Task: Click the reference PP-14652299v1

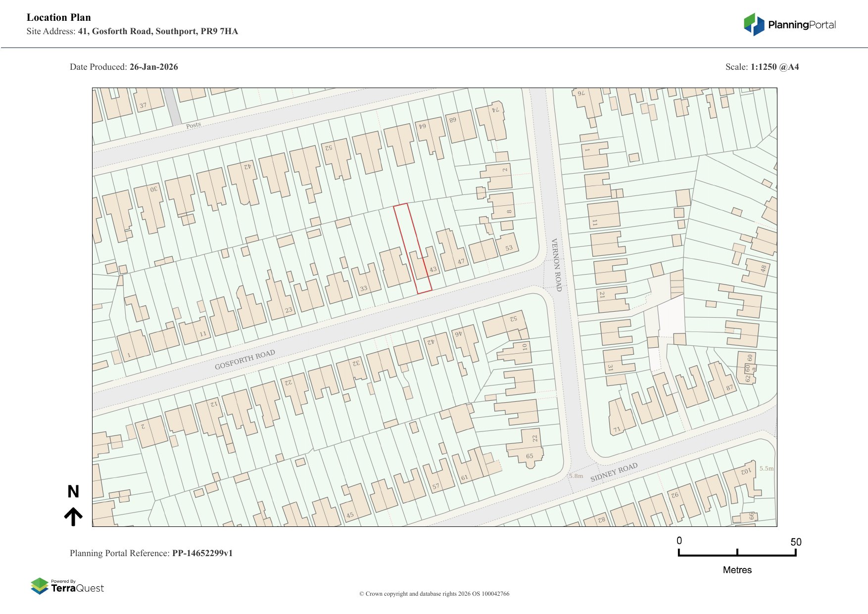Action: pyautogui.click(x=202, y=553)
